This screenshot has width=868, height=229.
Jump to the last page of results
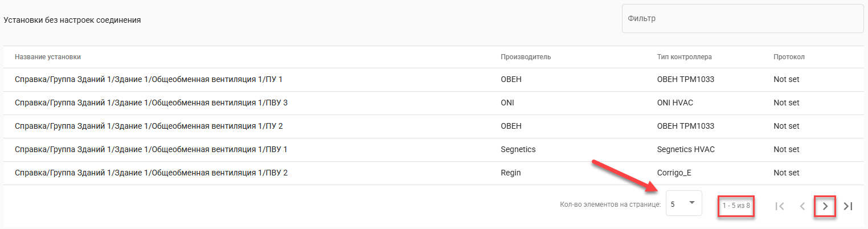pyautogui.click(x=848, y=206)
